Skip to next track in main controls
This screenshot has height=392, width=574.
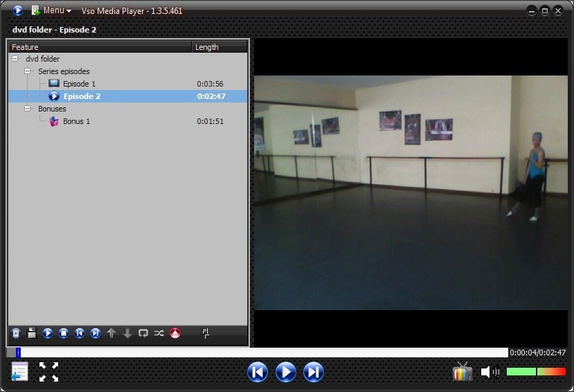[314, 372]
